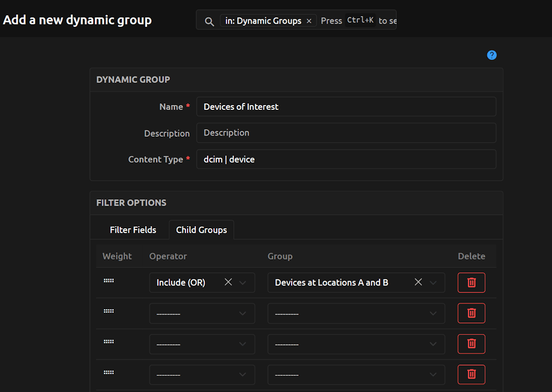The width and height of the screenshot is (552, 392).
Task: Expand the Include (OR) operator dropdown
Action: click(x=243, y=282)
